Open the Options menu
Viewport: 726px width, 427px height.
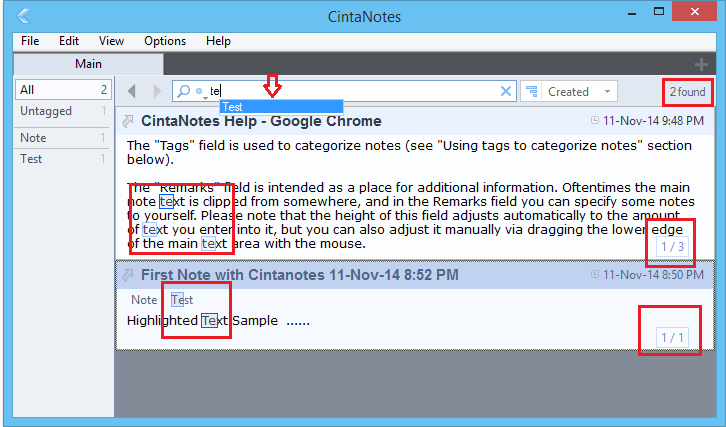point(165,41)
